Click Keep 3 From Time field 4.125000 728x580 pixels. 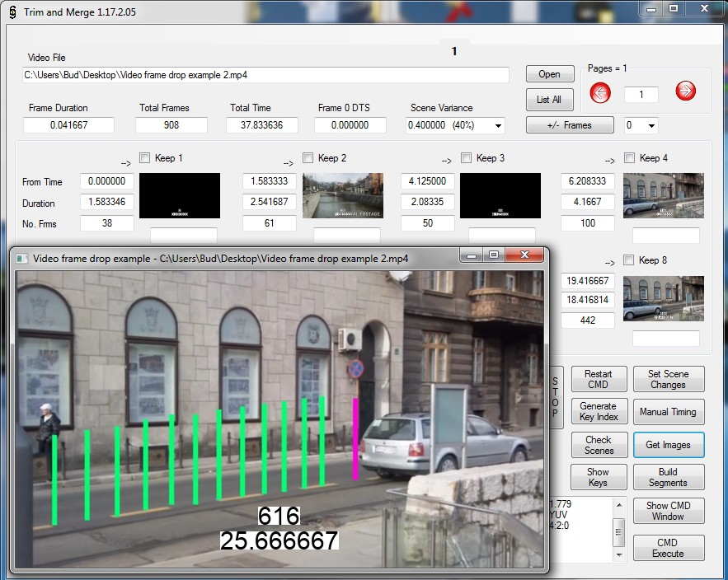428,181
